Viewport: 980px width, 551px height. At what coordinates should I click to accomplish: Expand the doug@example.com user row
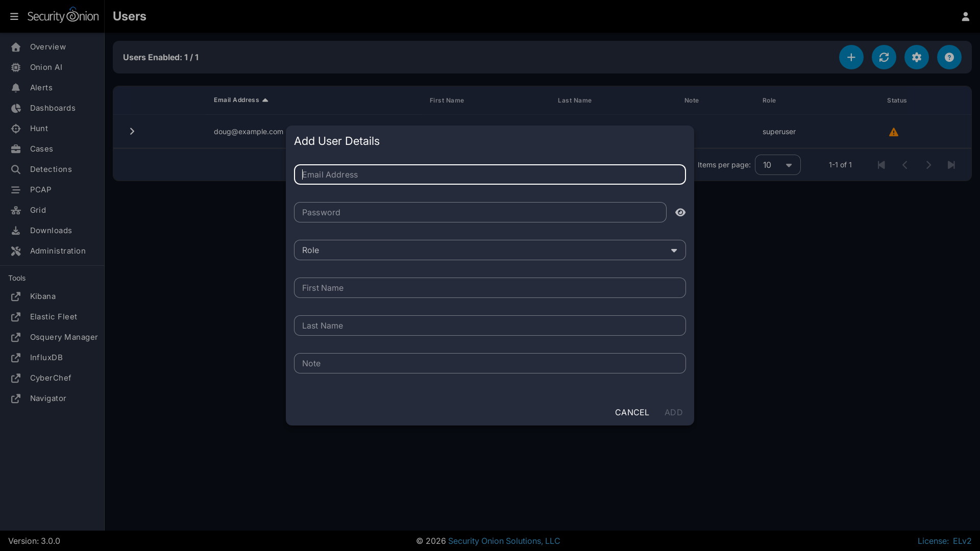[132, 132]
